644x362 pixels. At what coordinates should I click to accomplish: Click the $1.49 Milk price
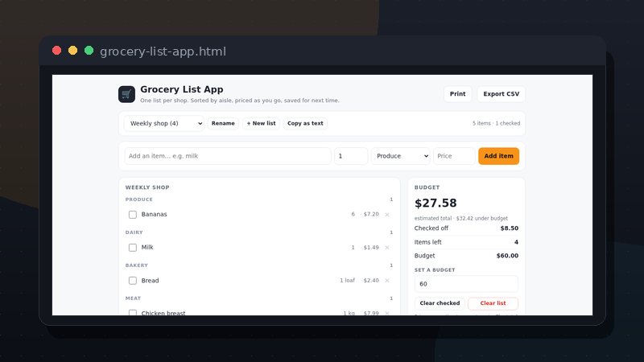click(371, 248)
